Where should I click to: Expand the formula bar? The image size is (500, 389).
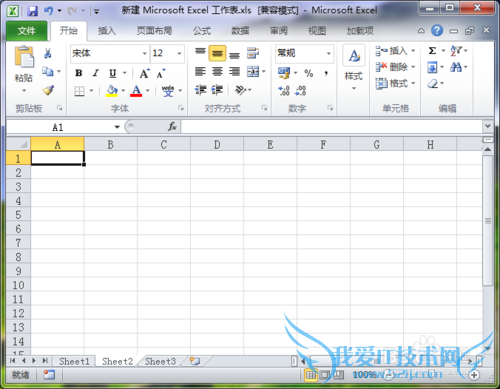point(488,126)
